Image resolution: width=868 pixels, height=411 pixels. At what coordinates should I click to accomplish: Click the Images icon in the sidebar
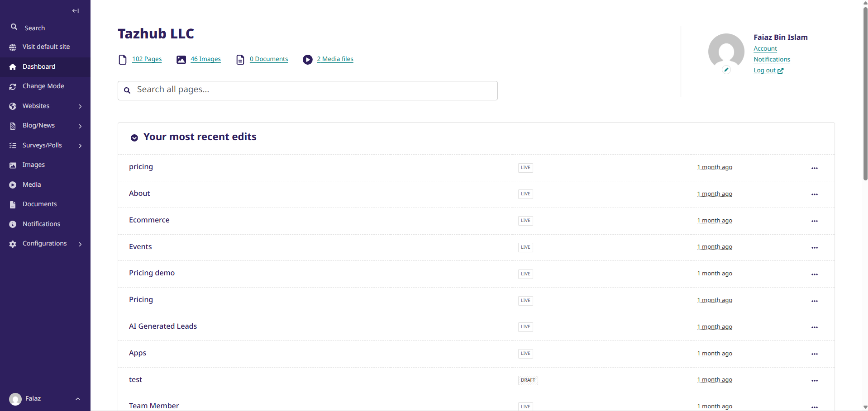tap(13, 165)
